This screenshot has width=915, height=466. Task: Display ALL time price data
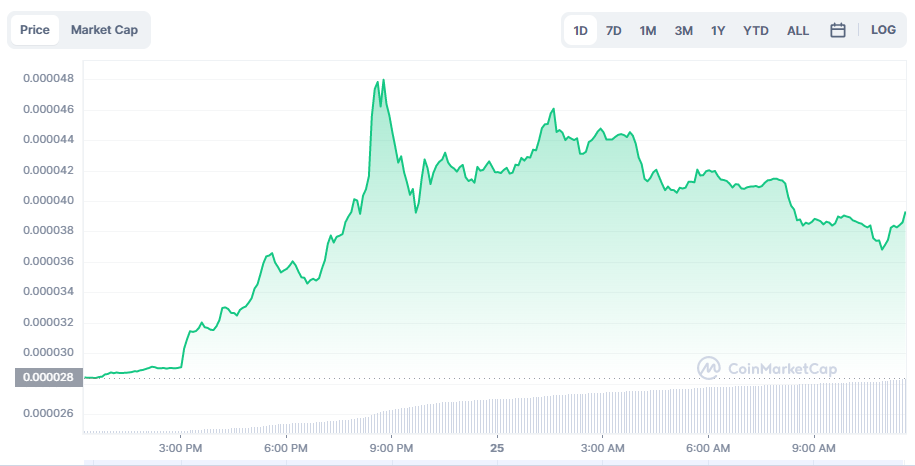[798, 31]
